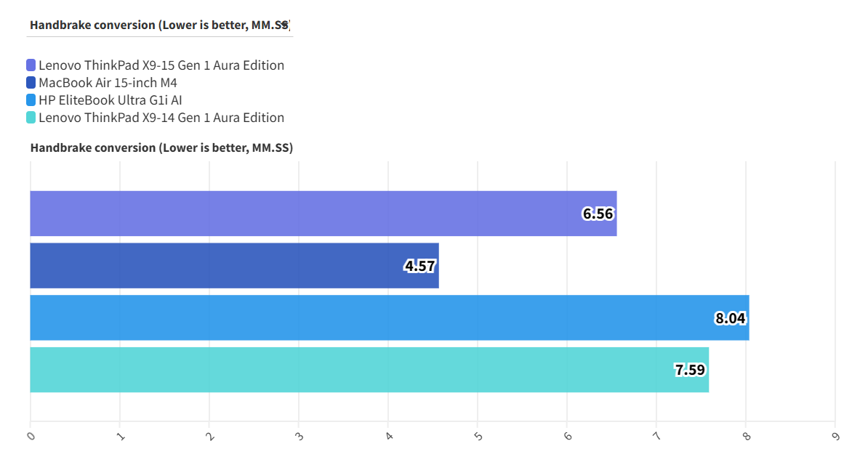Click the 9 tick label on the axis
Viewport: 868px width, 462px height.
836,436
